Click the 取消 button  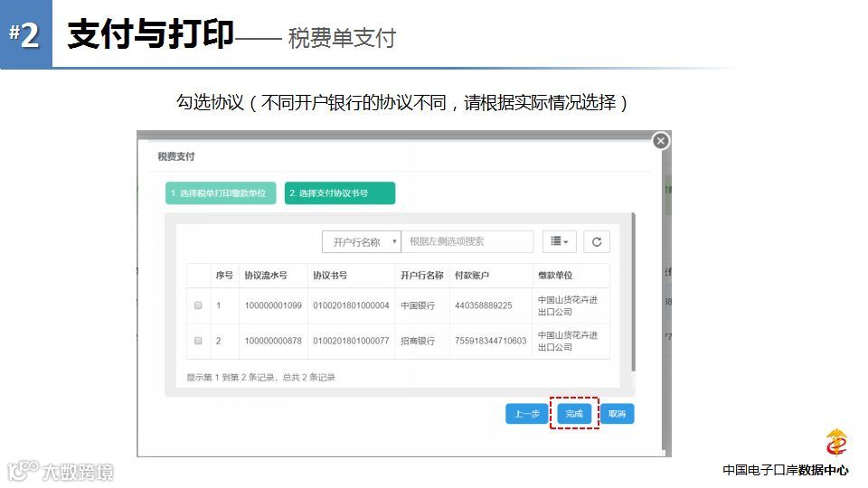pos(618,414)
